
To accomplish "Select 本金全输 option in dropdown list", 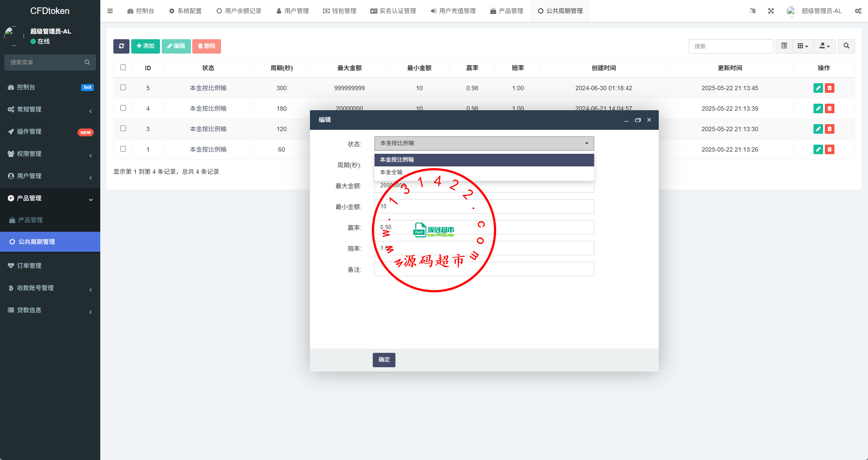I will click(x=391, y=172).
